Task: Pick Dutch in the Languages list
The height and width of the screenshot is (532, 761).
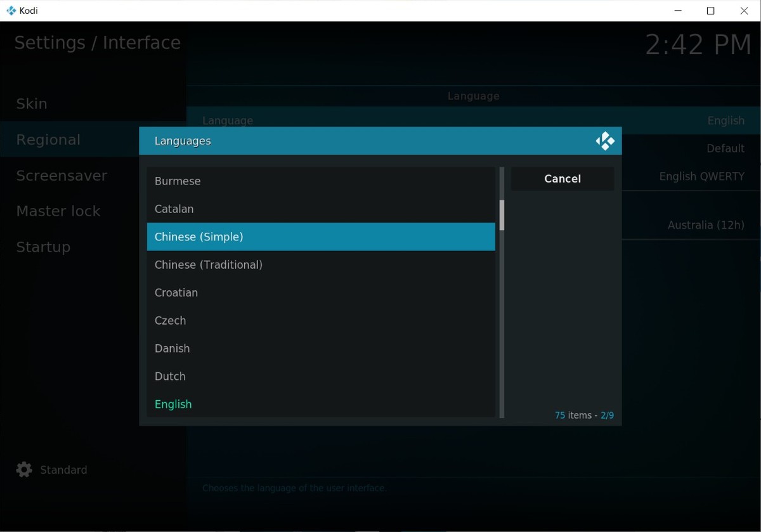Action: 321,376
